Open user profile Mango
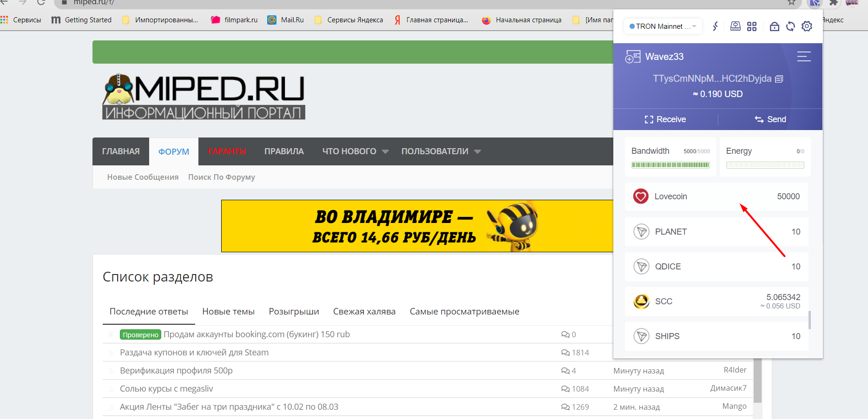Image resolution: width=868 pixels, height=419 pixels. click(x=735, y=406)
